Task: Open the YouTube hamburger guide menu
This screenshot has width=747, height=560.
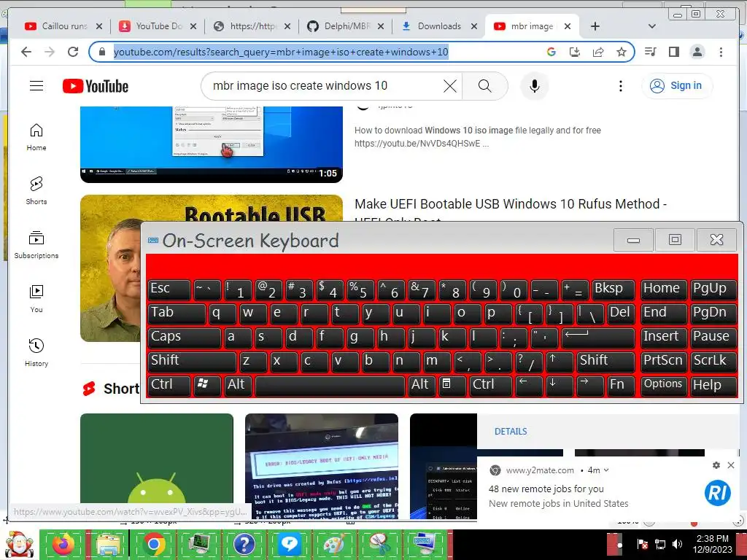Action: [36, 86]
